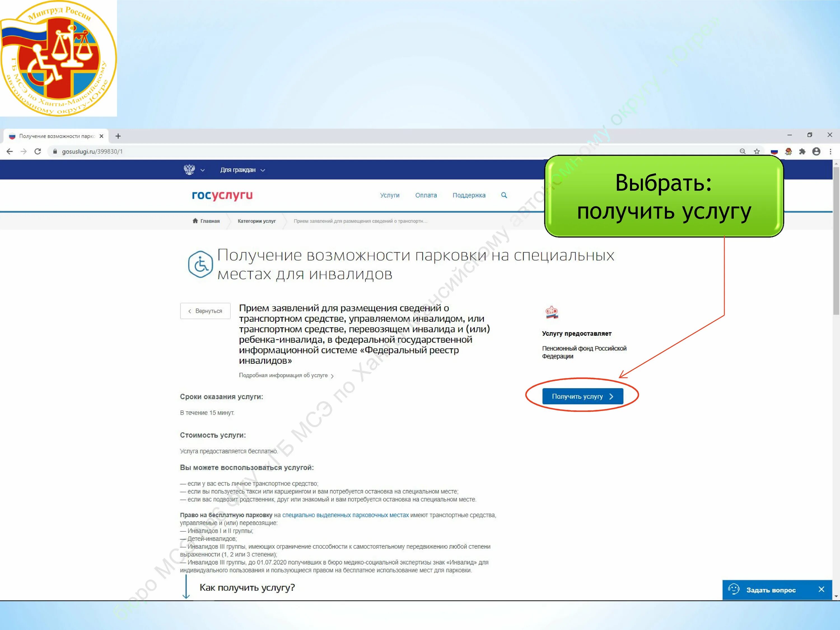Viewport: 840px width, 630px height.
Task: Click the 'Стоимость услуги:' heading
Action: (213, 435)
